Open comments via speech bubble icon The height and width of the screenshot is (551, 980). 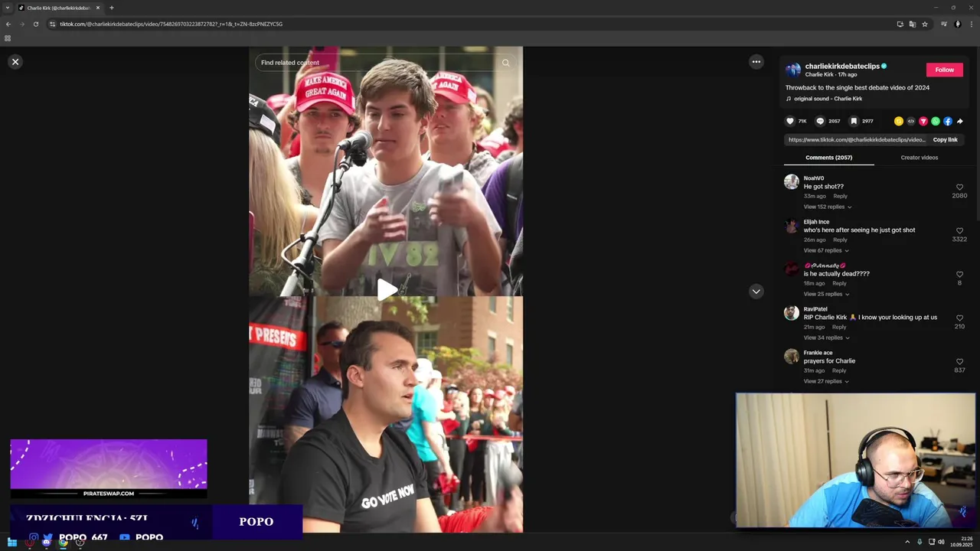(x=820, y=121)
